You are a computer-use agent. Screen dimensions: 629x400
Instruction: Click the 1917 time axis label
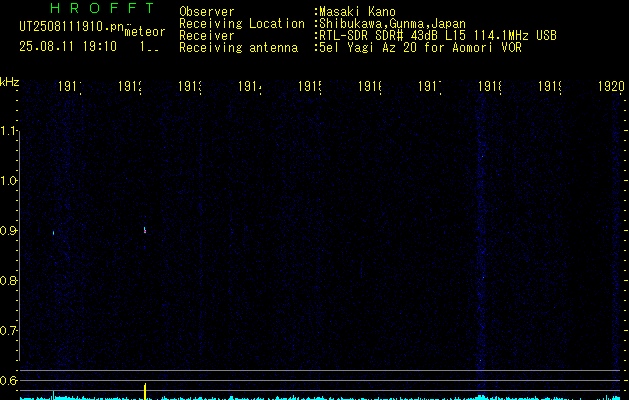(x=430, y=86)
